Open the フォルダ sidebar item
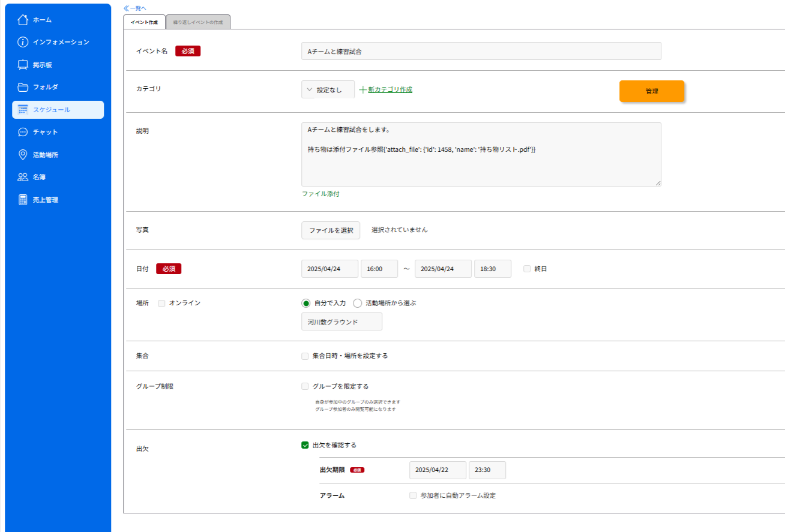The image size is (785, 532). pos(58,87)
